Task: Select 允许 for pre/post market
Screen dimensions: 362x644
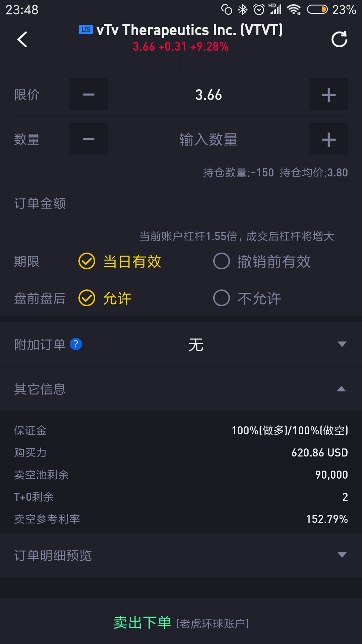Action: (x=105, y=298)
